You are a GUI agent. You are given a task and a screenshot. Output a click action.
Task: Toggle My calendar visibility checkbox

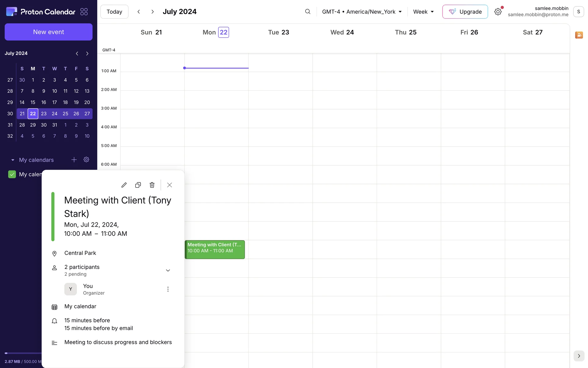coord(12,174)
